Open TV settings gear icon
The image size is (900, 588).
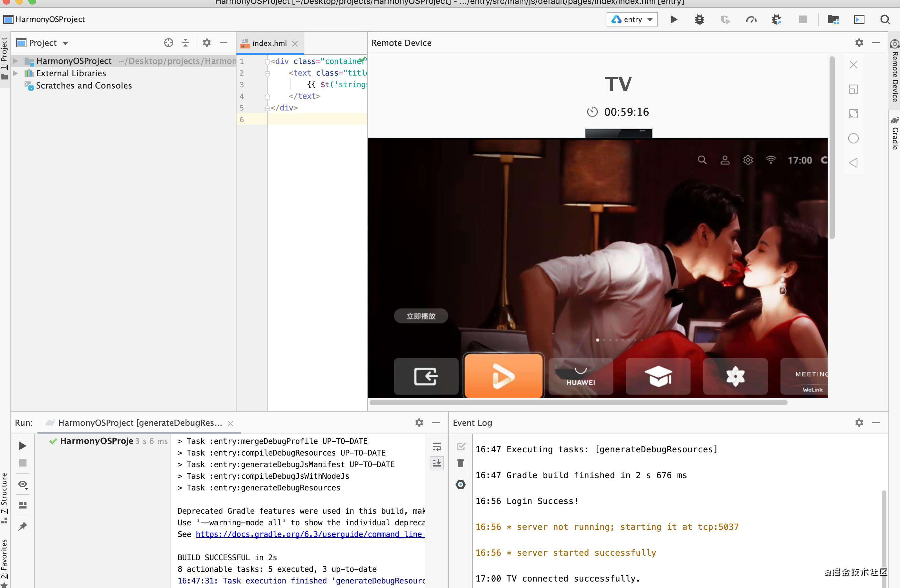(x=748, y=160)
